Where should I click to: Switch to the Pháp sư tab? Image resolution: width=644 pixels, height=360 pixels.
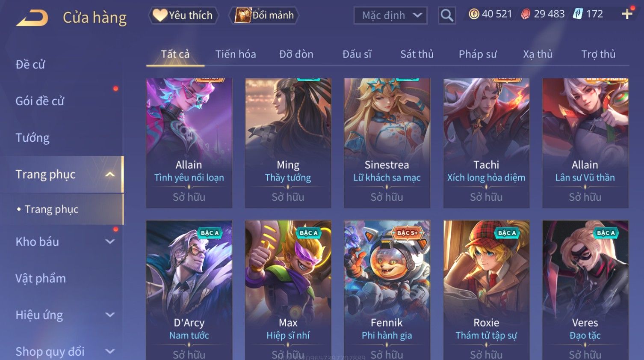click(x=478, y=54)
